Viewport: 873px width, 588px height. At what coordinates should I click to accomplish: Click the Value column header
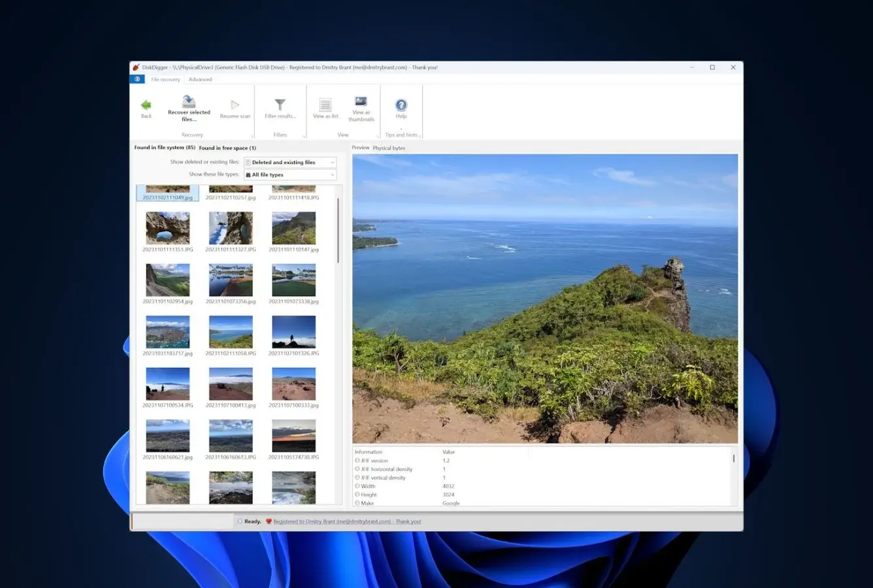[x=449, y=452]
